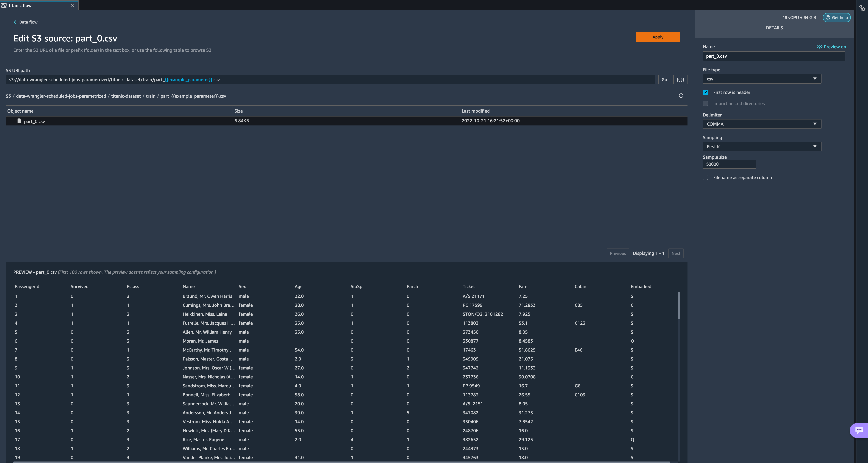This screenshot has width=868, height=463.
Task: Toggle the Preview on eye icon
Action: point(819,47)
